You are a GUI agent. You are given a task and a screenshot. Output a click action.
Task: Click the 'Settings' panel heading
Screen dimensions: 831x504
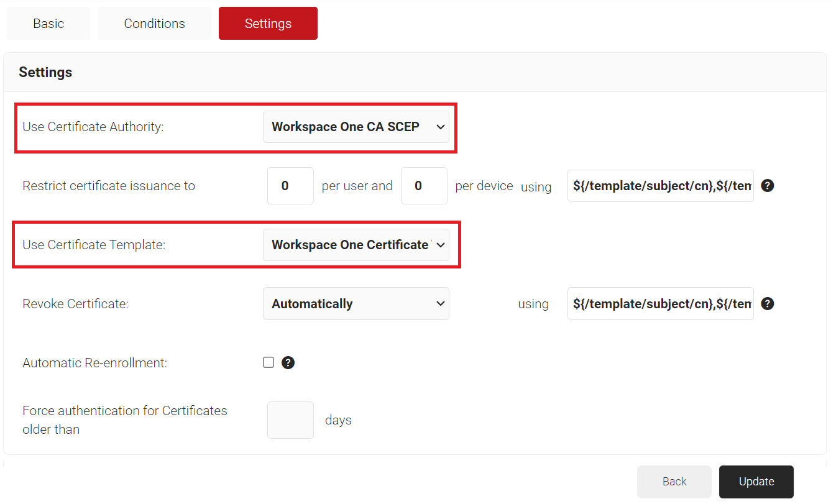45,72
